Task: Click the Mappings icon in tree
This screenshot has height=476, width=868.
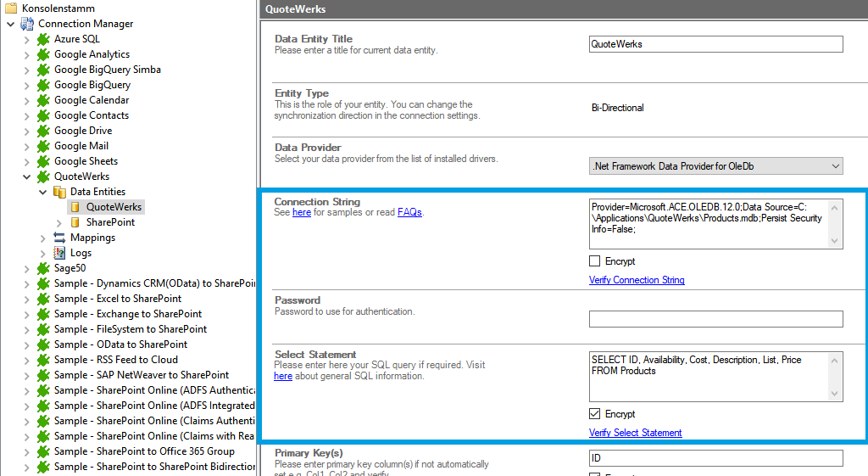Action: (x=59, y=238)
